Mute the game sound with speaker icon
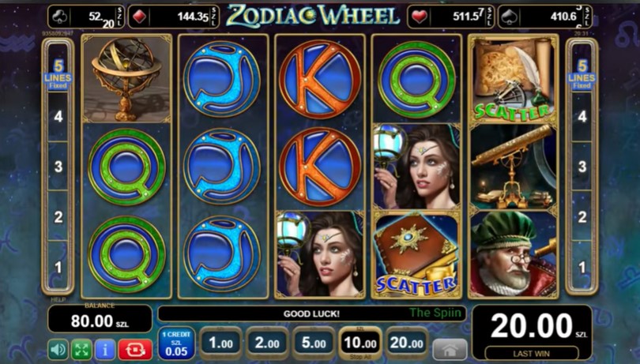Viewport: 640px width, 364px height. (x=58, y=349)
